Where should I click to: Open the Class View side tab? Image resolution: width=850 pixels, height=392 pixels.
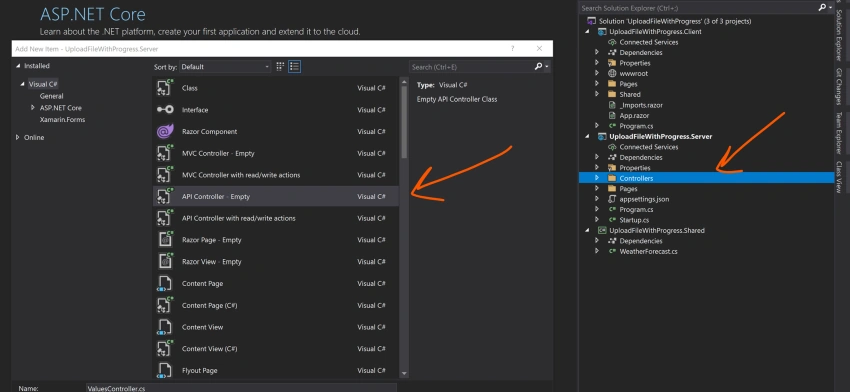839,177
